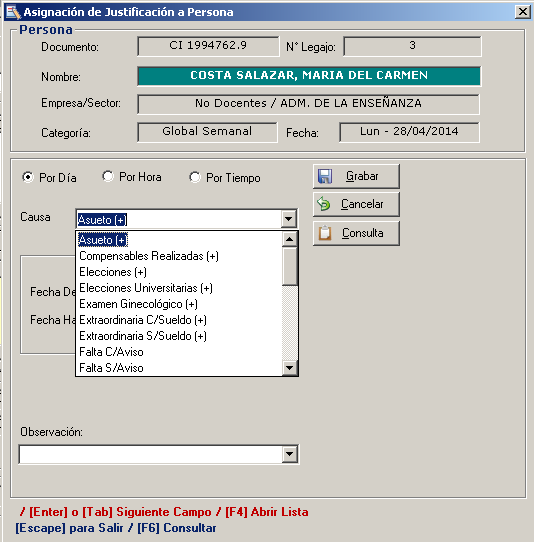Click the list scroll up arrow
This screenshot has width=534, height=542.
(290, 239)
